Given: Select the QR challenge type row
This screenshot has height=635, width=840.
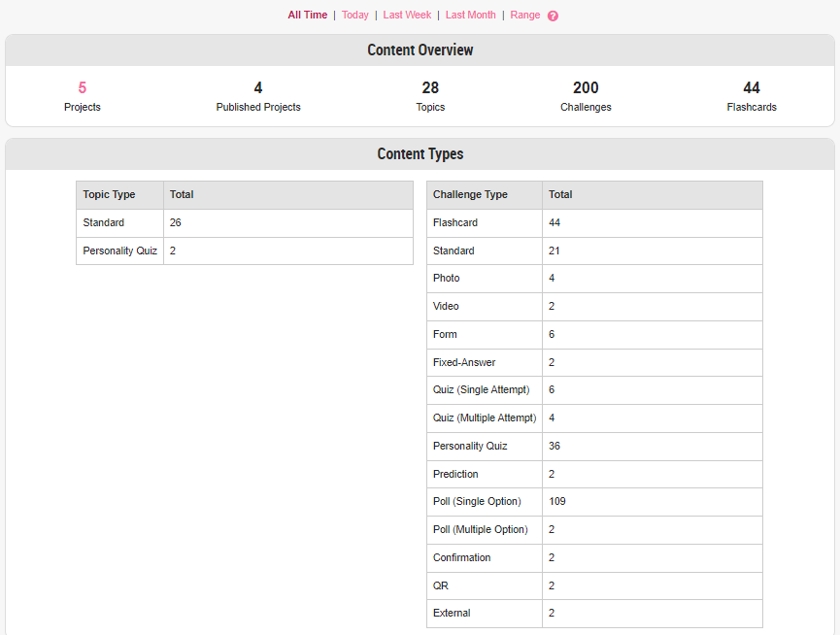Looking at the screenshot, I should pos(594,585).
